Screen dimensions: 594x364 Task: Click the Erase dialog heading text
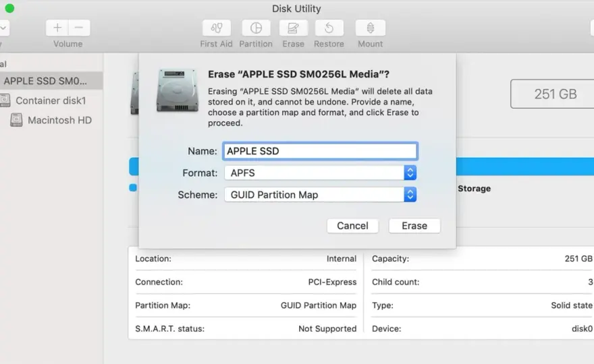coord(298,74)
